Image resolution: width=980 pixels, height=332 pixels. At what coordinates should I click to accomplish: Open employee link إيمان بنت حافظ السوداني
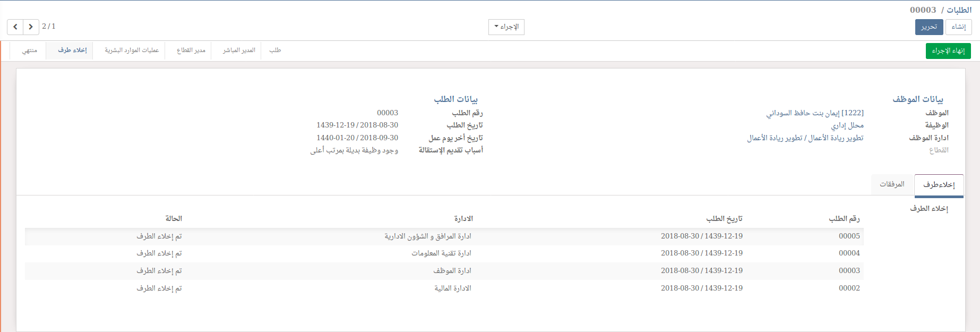pyautogui.click(x=814, y=113)
